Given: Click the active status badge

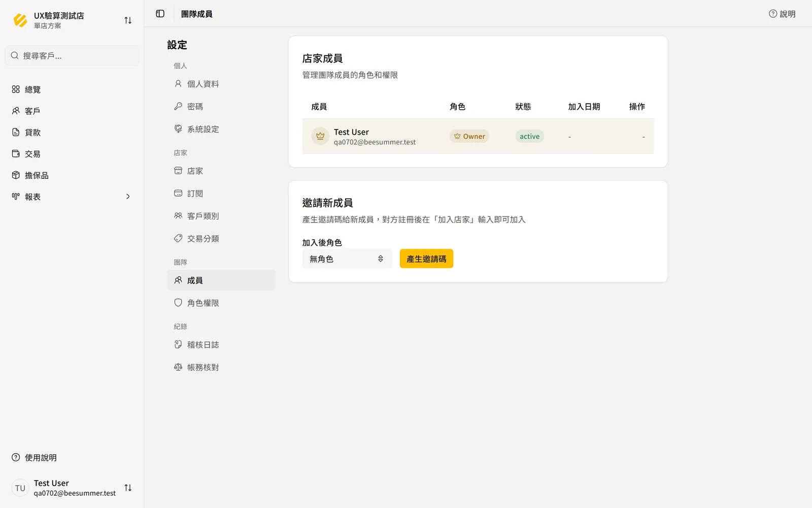Looking at the screenshot, I should coord(529,136).
